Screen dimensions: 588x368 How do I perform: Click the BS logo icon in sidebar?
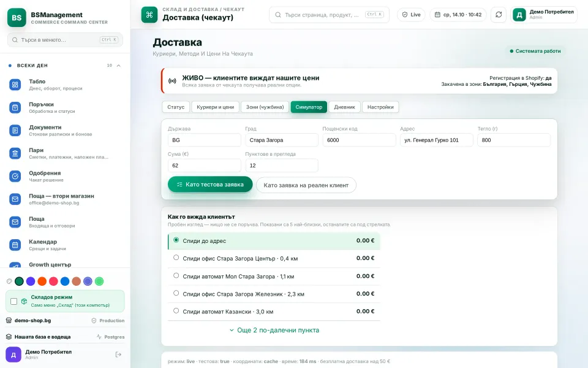pos(17,17)
